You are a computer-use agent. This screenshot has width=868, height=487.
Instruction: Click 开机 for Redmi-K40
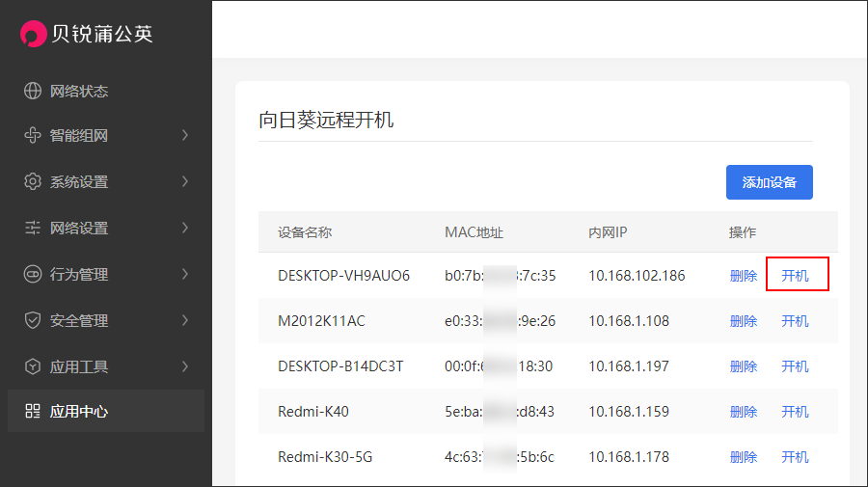click(x=795, y=412)
